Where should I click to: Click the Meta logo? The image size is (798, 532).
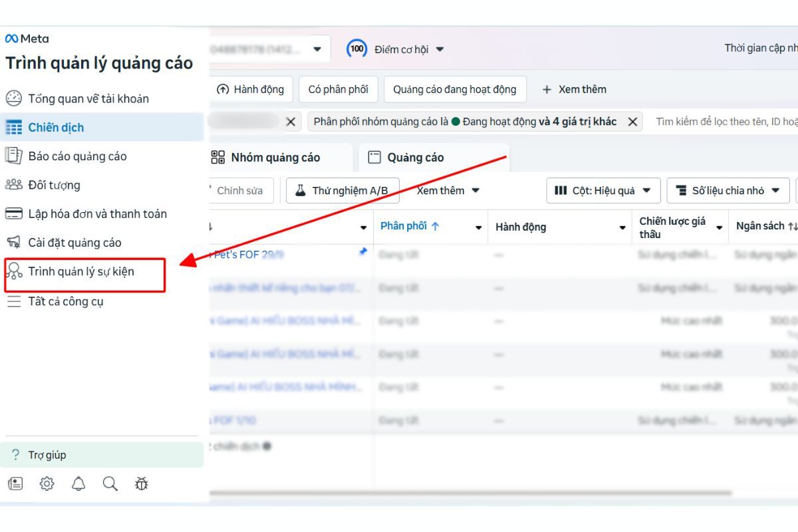click(x=27, y=39)
